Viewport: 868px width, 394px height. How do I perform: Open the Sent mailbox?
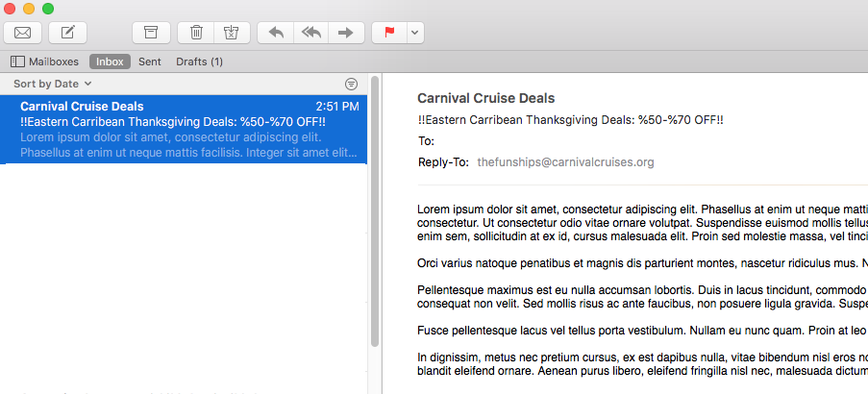149,62
